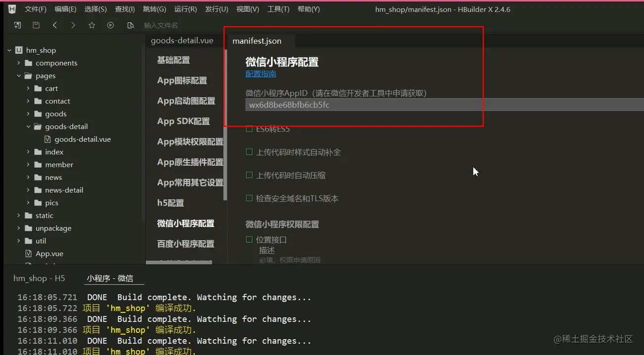
Task: Click the unpackage folder icon
Action: pyautogui.click(x=28, y=228)
